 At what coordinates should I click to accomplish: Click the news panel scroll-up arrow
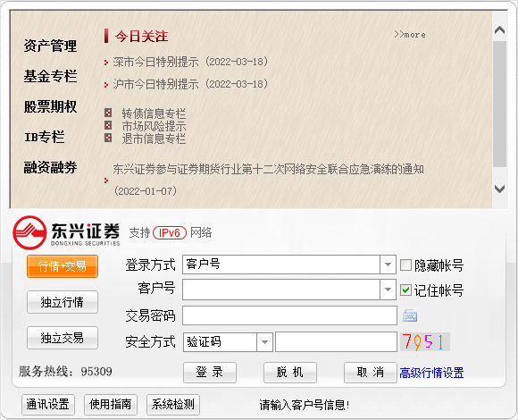tap(499, 30)
